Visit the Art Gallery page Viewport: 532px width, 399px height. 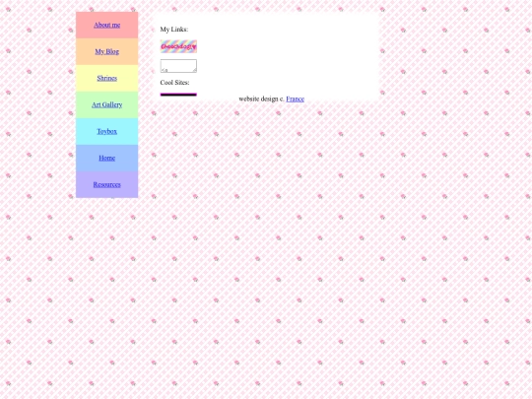tap(106, 104)
